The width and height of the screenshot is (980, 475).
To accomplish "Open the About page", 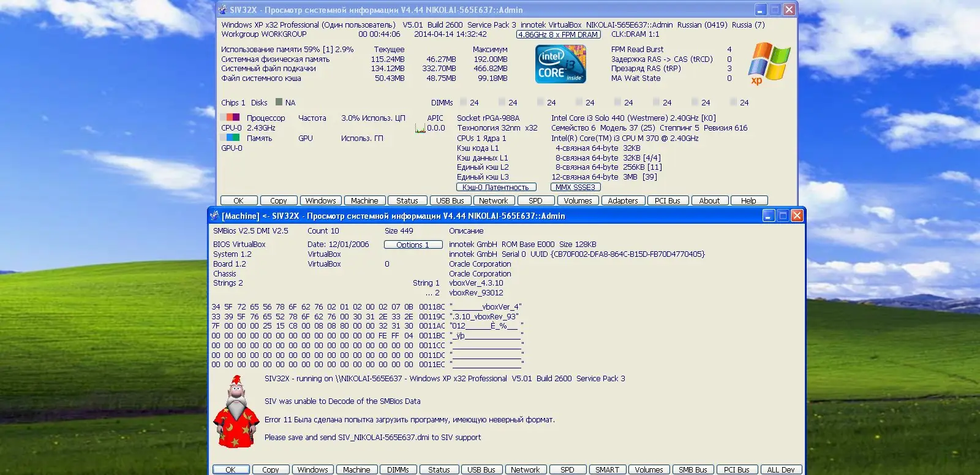I will pos(710,200).
